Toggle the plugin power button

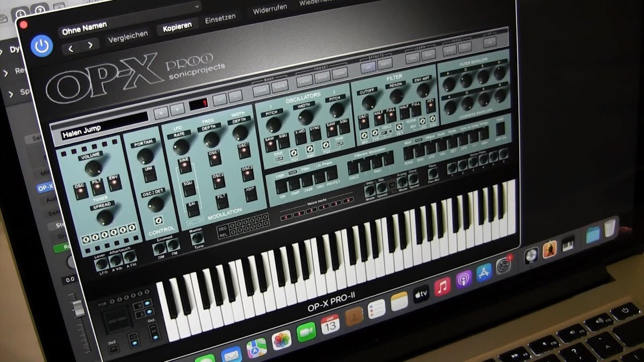[41, 46]
